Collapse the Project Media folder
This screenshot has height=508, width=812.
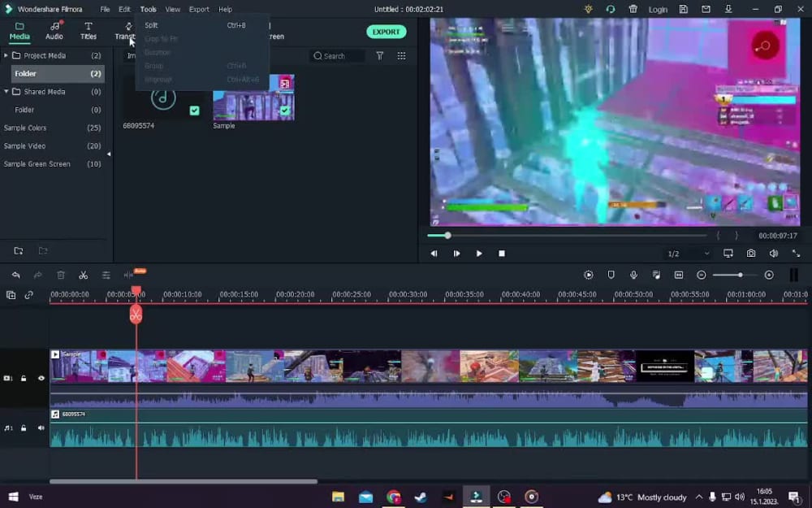click(5, 55)
